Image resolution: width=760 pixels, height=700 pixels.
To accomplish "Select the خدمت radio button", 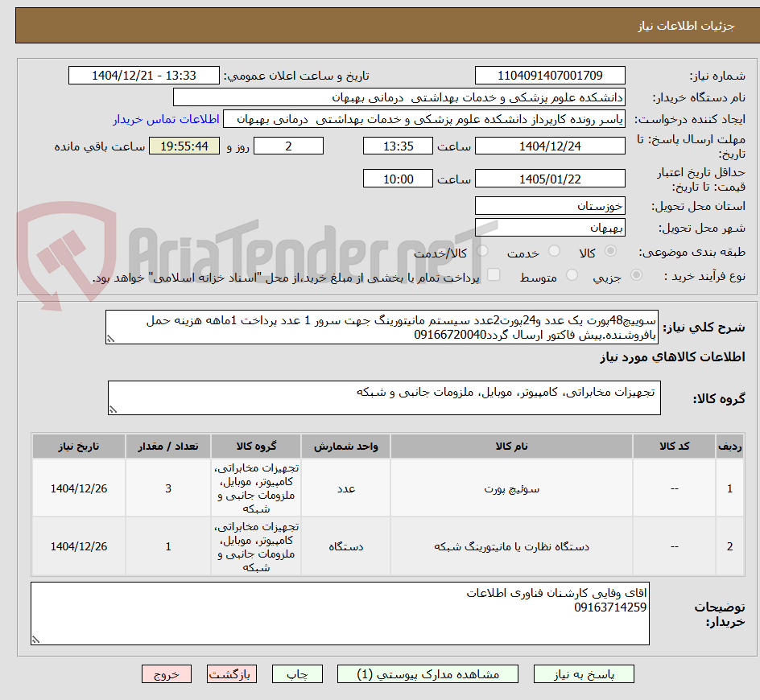I will [554, 250].
